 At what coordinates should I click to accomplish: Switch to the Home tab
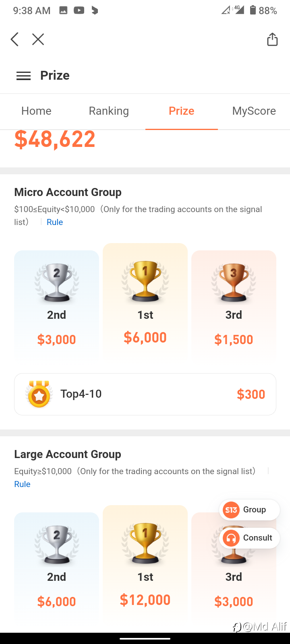36,111
